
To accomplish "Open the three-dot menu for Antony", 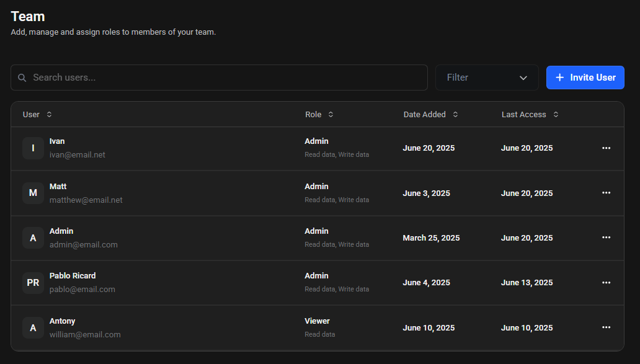I will [x=606, y=327].
